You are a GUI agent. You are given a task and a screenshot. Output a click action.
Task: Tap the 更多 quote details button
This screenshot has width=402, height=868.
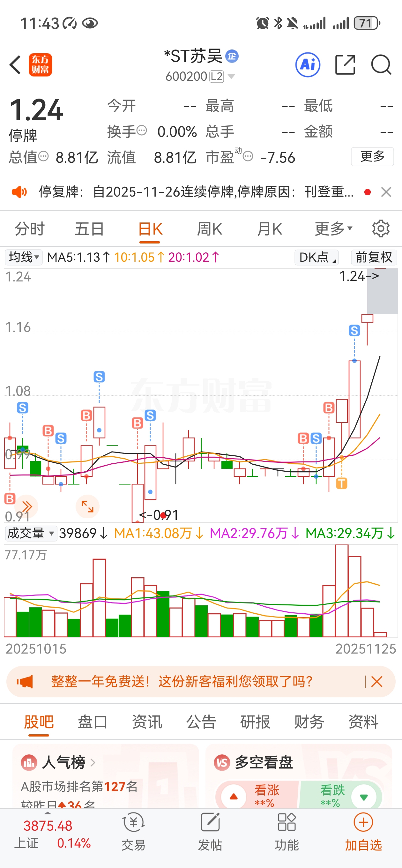[x=372, y=157]
